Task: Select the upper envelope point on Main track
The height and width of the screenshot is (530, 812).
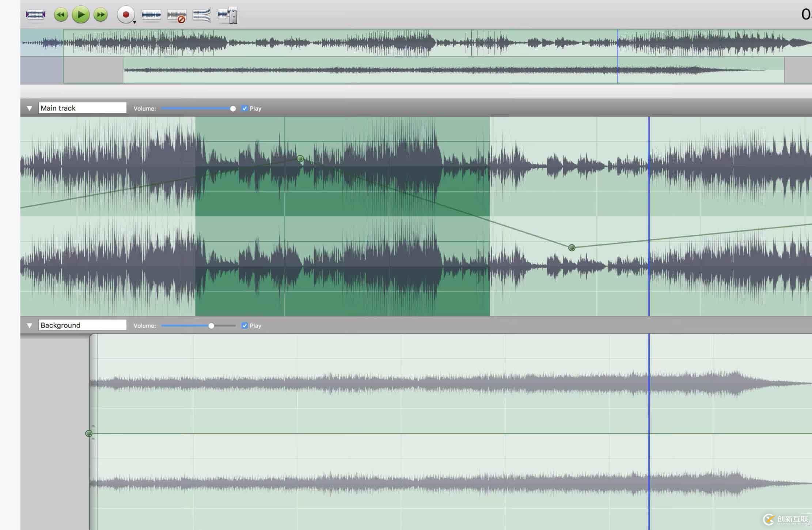Action: [300, 159]
